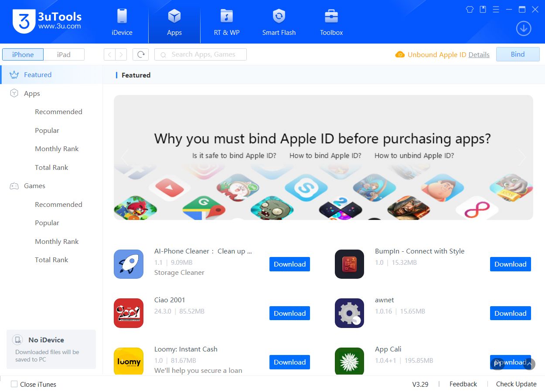
Task: Download BumpIn - Connect with Style
Action: (x=511, y=264)
